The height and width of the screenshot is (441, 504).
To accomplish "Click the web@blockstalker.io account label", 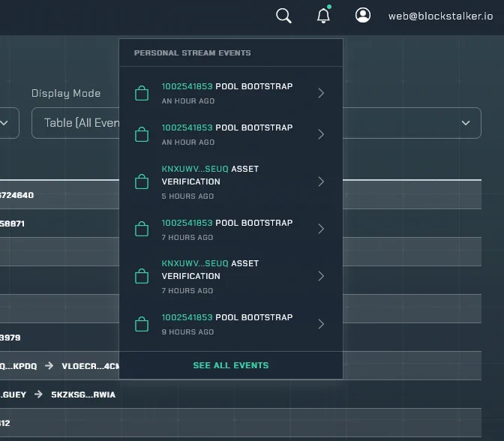I will click(440, 16).
